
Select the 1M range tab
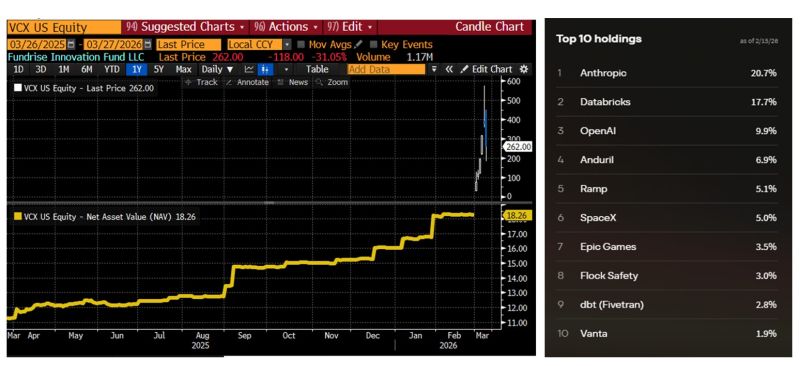pos(64,69)
